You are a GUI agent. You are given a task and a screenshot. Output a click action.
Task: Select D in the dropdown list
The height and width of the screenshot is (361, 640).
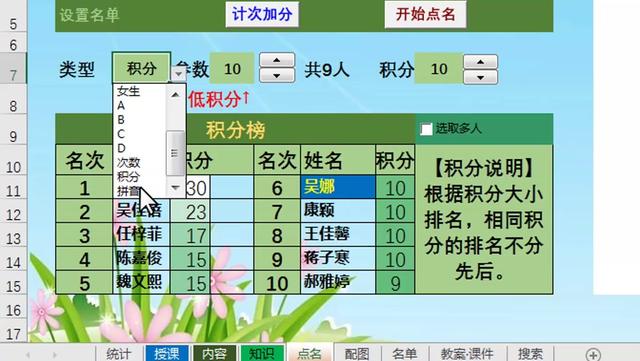click(121, 148)
